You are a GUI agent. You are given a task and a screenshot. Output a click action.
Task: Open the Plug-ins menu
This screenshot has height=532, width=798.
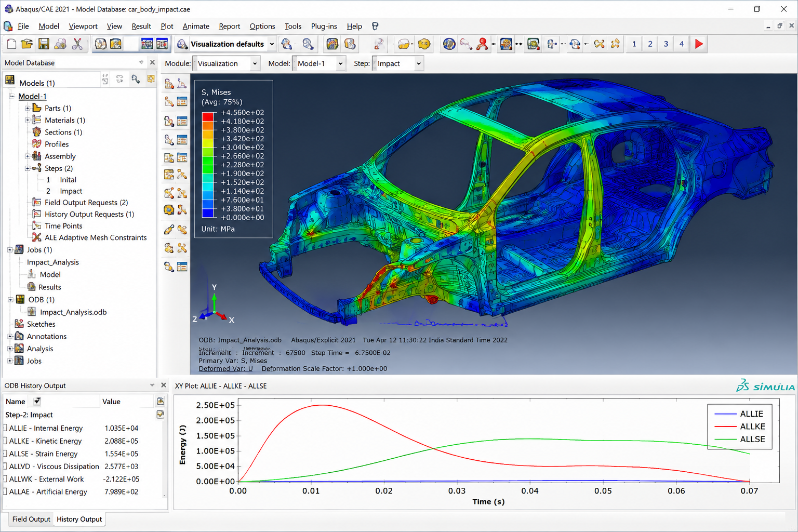pyautogui.click(x=324, y=26)
